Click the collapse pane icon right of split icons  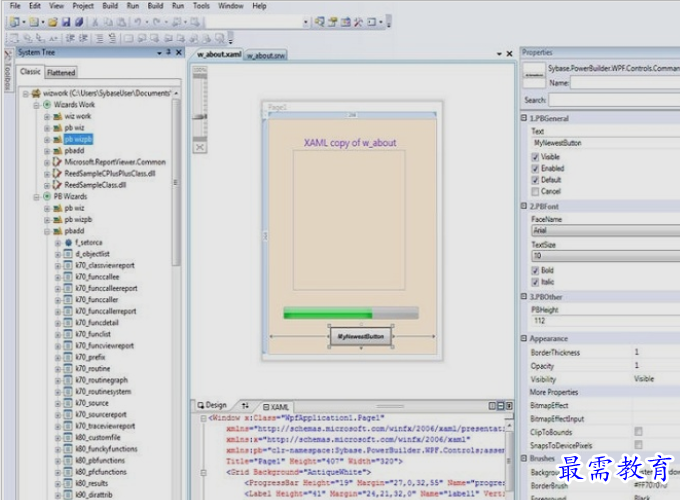coord(509,406)
